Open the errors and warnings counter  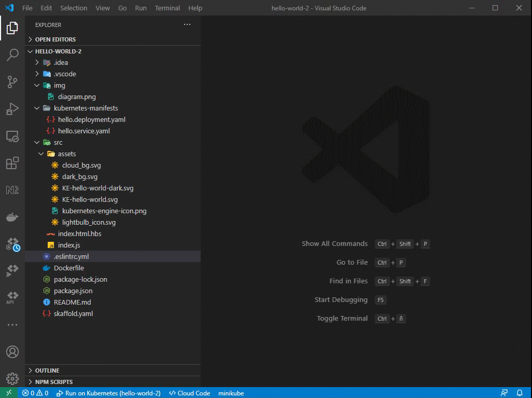(x=35, y=393)
